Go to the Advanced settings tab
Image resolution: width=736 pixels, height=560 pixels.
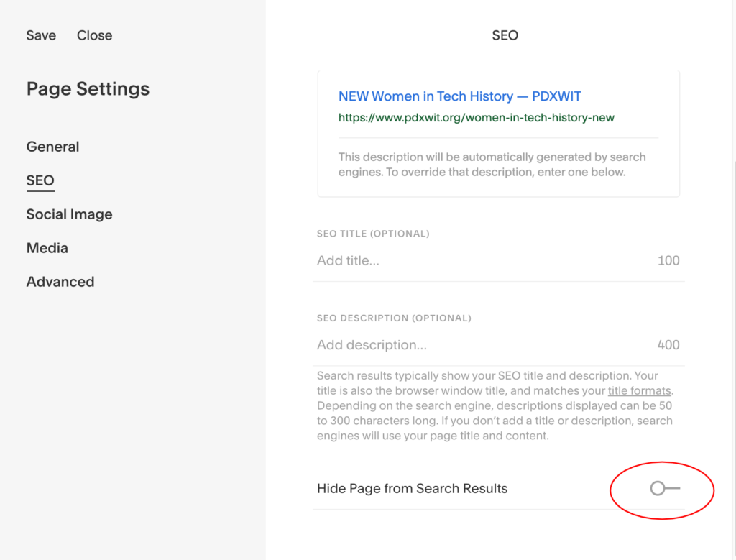pyautogui.click(x=60, y=282)
